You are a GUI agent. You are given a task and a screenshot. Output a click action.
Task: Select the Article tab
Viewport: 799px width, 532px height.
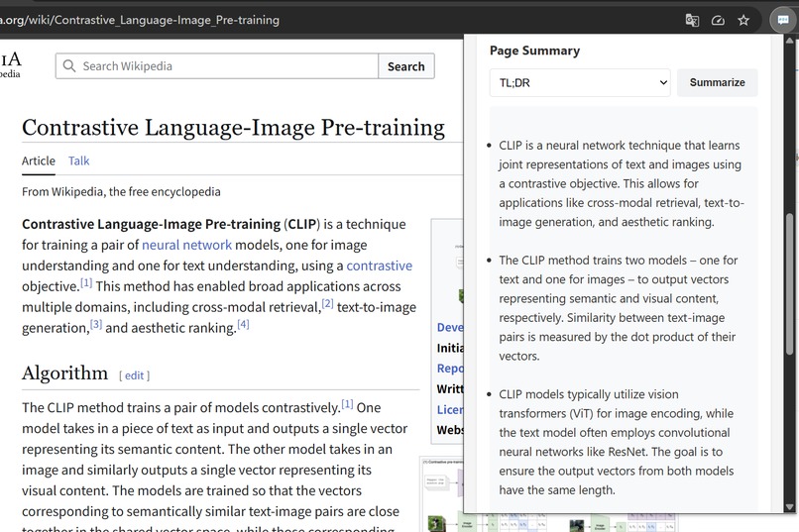point(39,160)
